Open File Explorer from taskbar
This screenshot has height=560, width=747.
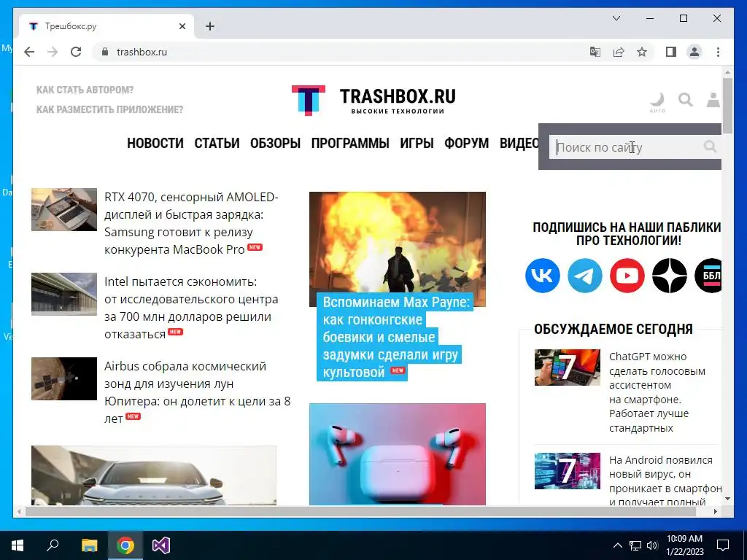click(x=89, y=545)
